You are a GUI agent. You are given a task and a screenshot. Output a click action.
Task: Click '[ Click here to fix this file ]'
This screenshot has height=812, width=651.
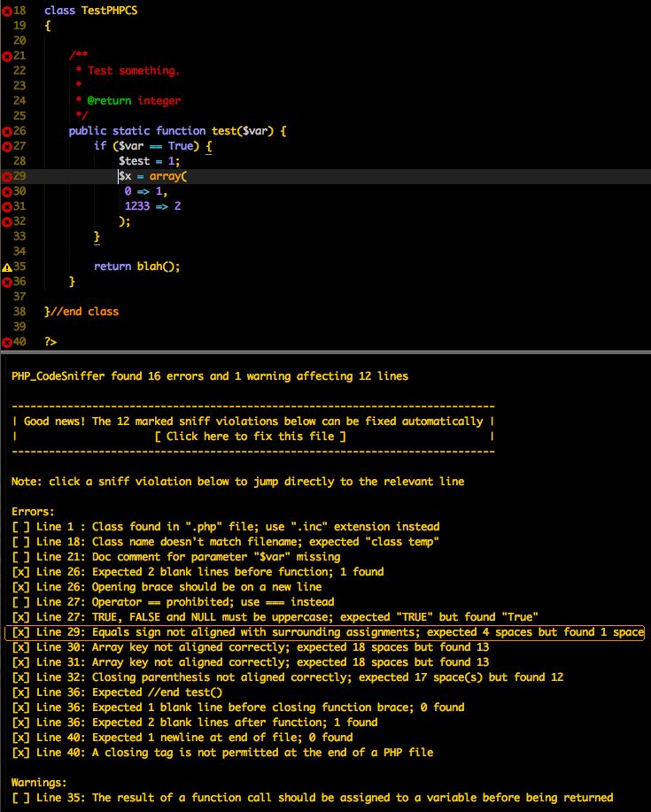point(250,436)
